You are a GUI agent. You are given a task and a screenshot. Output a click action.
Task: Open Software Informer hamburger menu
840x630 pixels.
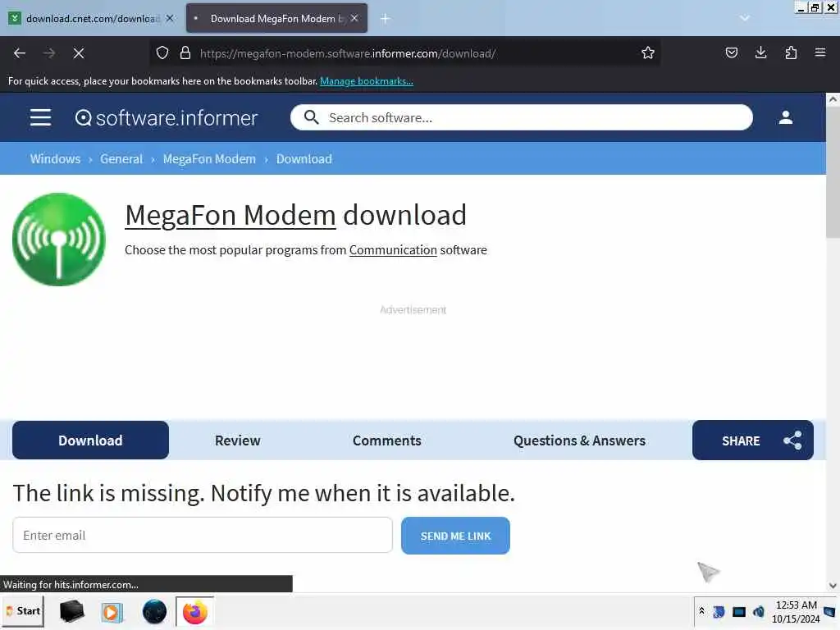coord(41,117)
